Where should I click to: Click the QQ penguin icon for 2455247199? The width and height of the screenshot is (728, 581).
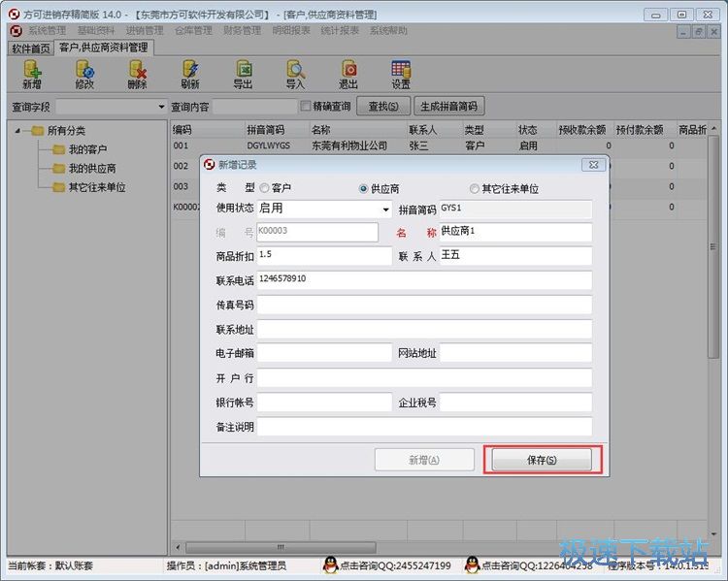click(331, 565)
